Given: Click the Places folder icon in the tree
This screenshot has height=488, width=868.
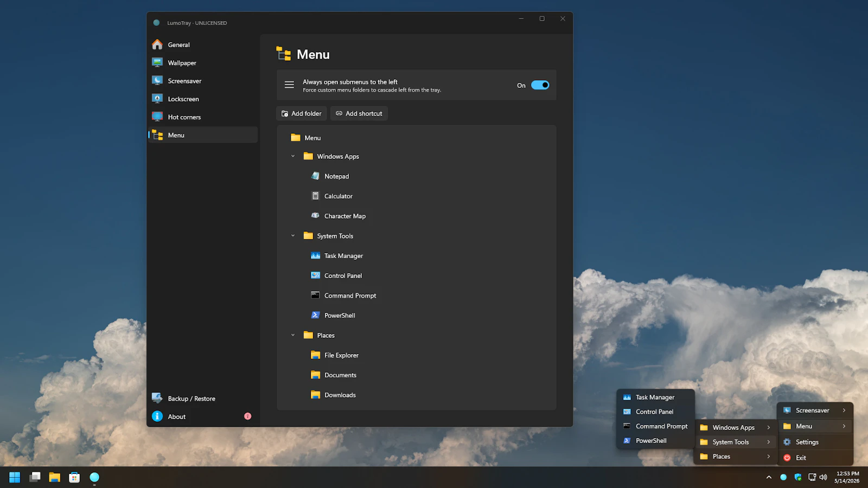Looking at the screenshot, I should tap(308, 335).
